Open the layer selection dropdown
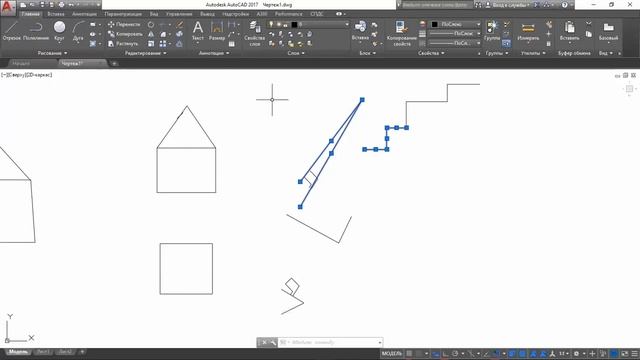The height and width of the screenshot is (360, 640). pos(308,24)
